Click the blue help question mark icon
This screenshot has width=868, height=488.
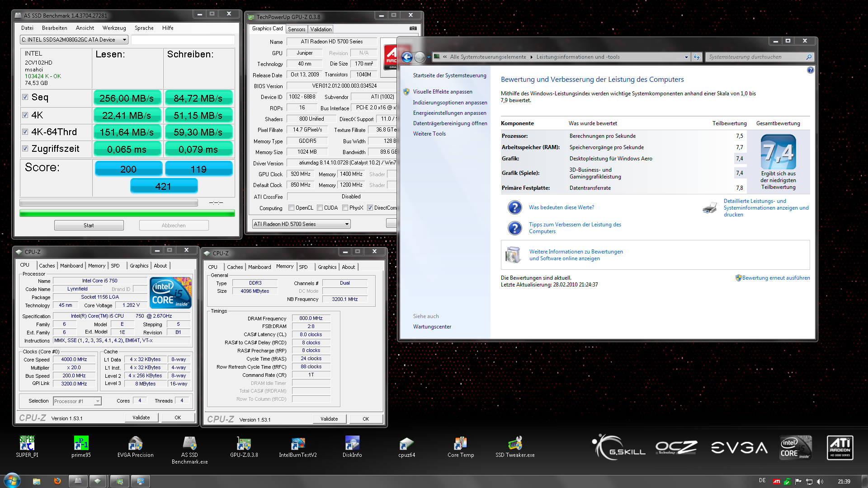click(810, 70)
